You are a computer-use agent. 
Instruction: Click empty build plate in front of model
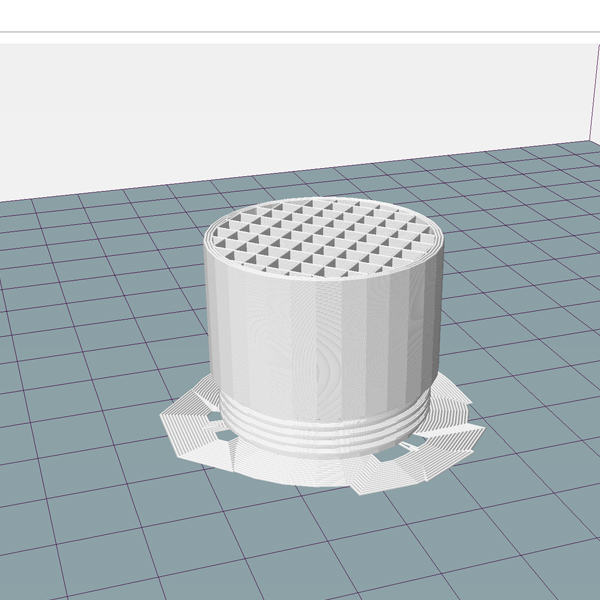point(300,540)
